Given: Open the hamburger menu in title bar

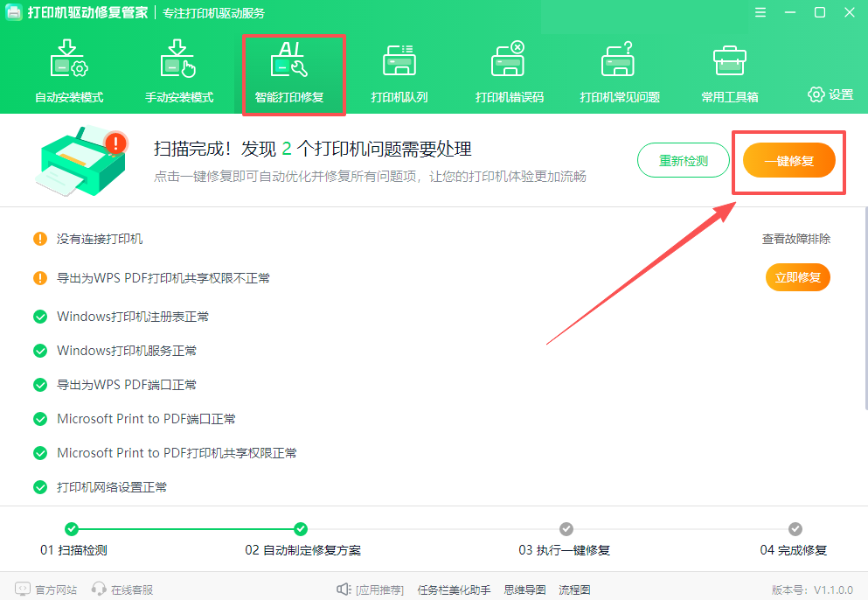Looking at the screenshot, I should [760, 12].
